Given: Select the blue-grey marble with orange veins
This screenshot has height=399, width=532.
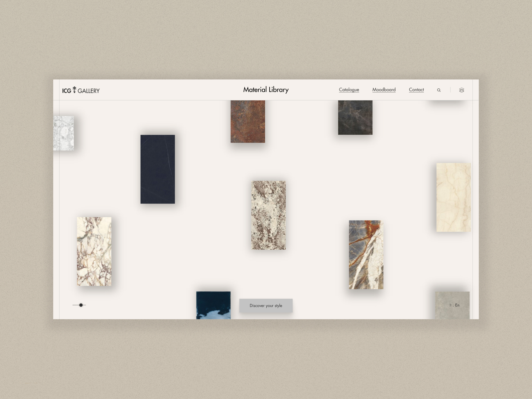Looking at the screenshot, I should pos(366,255).
